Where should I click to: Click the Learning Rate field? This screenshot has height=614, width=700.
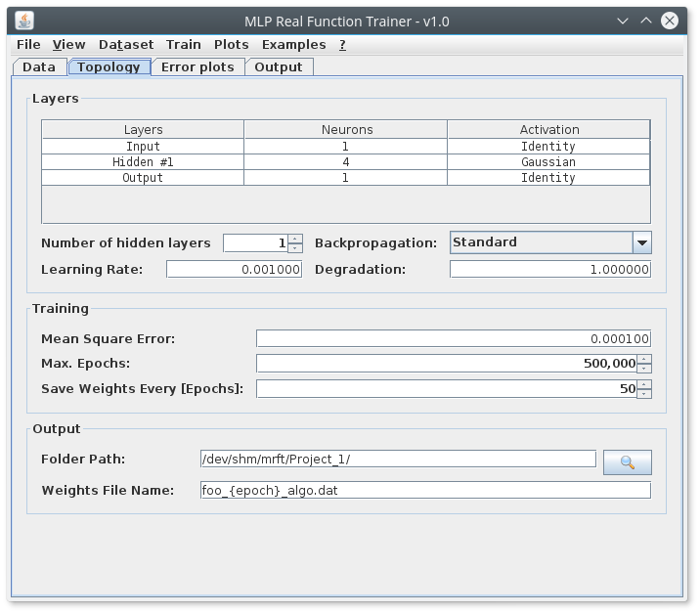[x=235, y=269]
